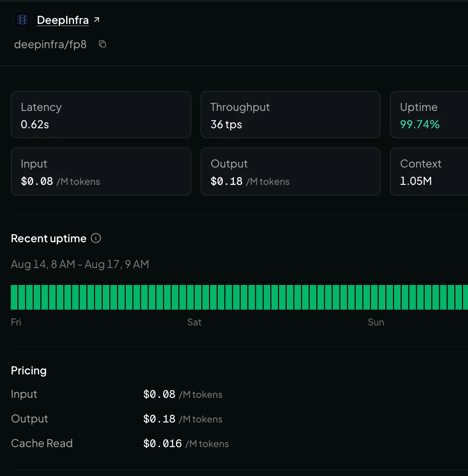
Task: Open the Recent uptime info icon
Action: tap(96, 238)
